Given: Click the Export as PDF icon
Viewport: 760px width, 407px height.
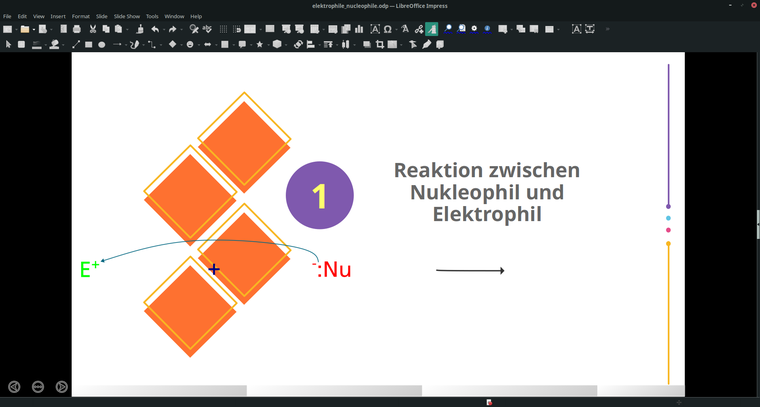Looking at the screenshot, I should pyautogui.click(x=63, y=29).
